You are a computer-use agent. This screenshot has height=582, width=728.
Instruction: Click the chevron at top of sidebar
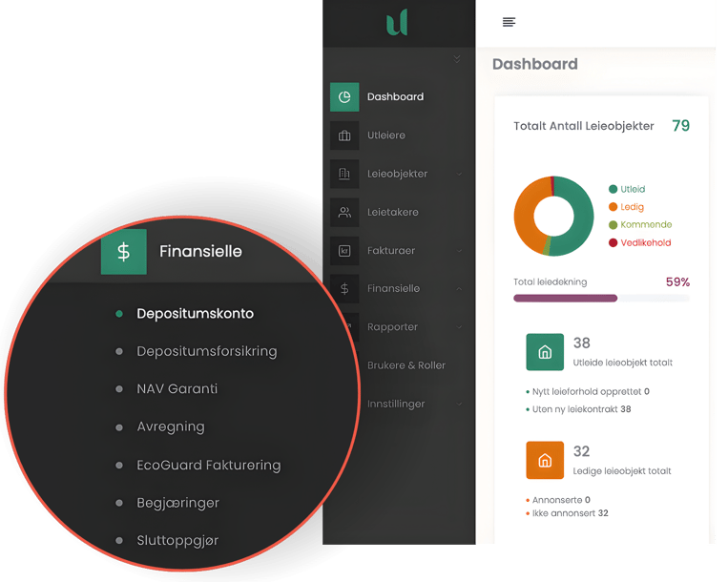(x=457, y=59)
